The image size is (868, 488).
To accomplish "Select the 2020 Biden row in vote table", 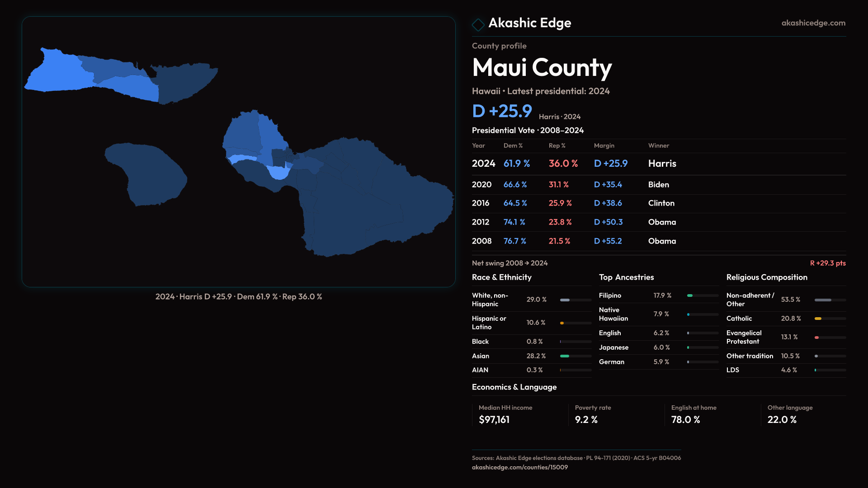I will [x=658, y=184].
